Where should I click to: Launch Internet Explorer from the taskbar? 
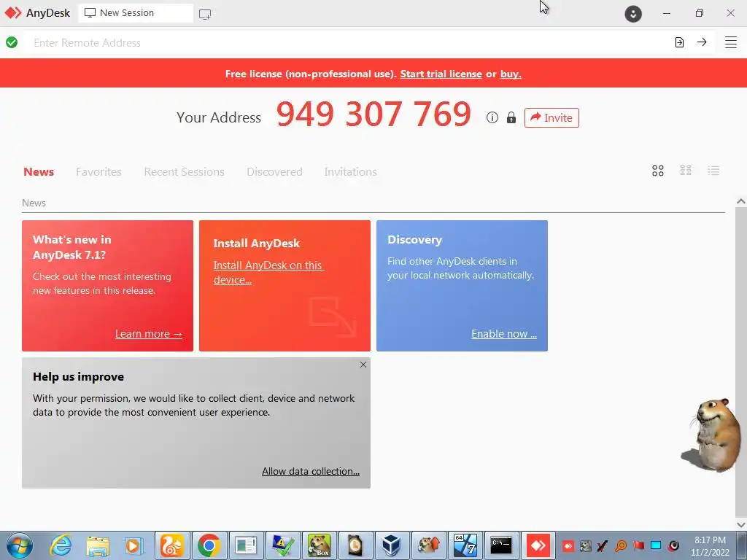[61, 545]
